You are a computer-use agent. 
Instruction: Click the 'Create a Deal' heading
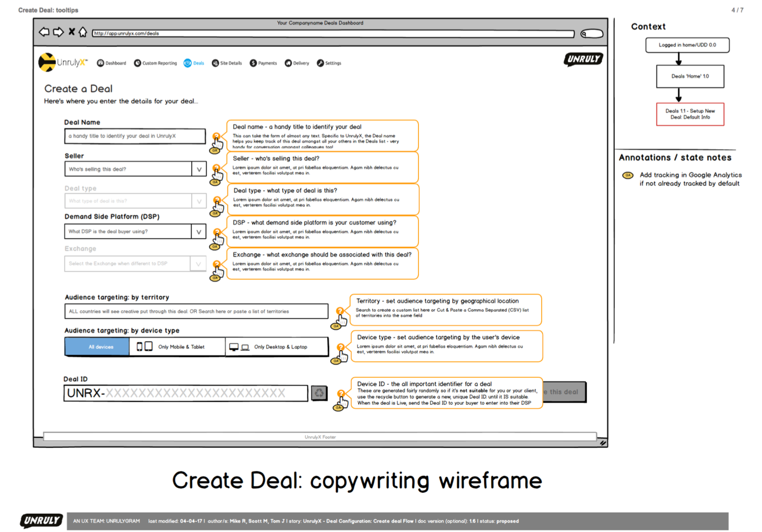click(78, 89)
